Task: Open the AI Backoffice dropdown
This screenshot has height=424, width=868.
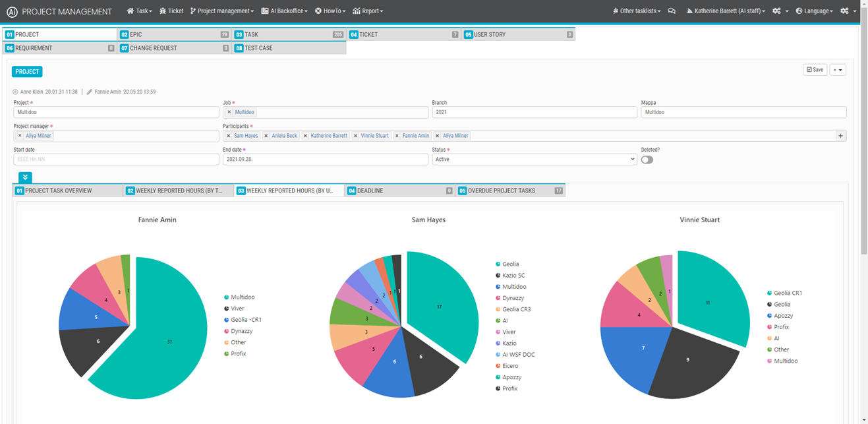Action: coord(284,11)
